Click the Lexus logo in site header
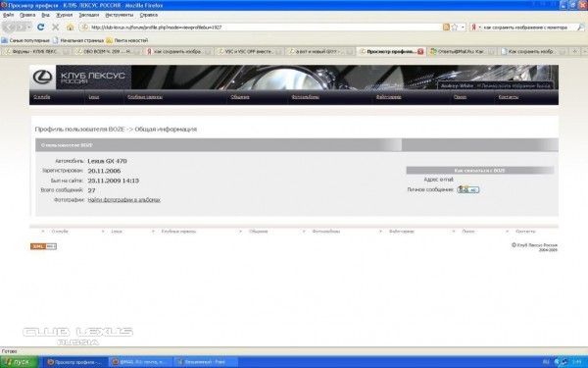 click(x=42, y=77)
